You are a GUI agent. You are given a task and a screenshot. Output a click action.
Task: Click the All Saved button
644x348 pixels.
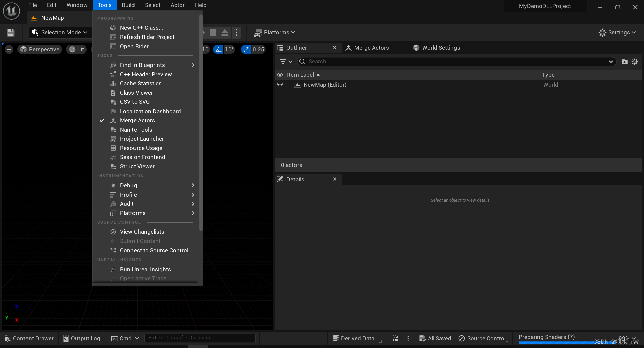[x=435, y=338]
